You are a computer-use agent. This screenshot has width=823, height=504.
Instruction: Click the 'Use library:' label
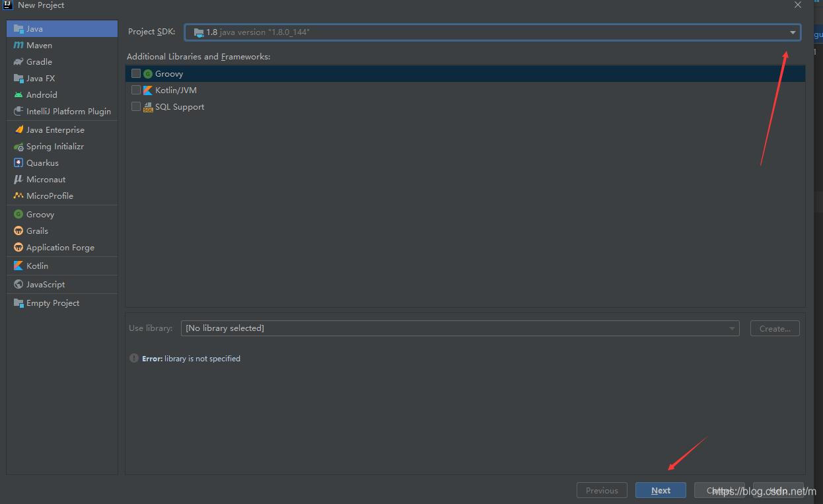click(151, 328)
